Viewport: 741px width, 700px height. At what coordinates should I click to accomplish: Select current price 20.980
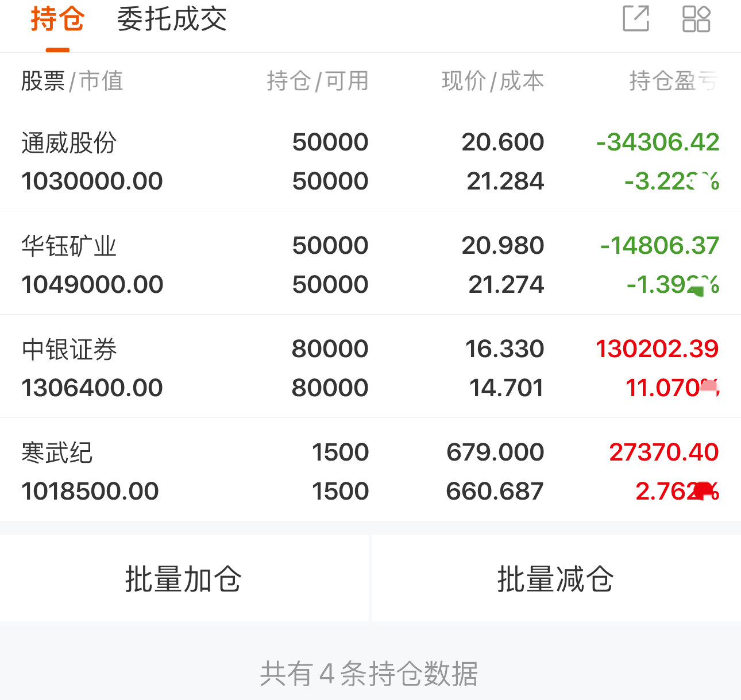(x=503, y=246)
